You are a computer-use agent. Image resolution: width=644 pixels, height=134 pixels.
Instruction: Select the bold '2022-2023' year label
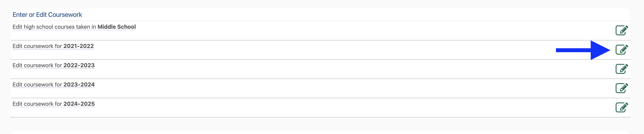pyautogui.click(x=79, y=65)
